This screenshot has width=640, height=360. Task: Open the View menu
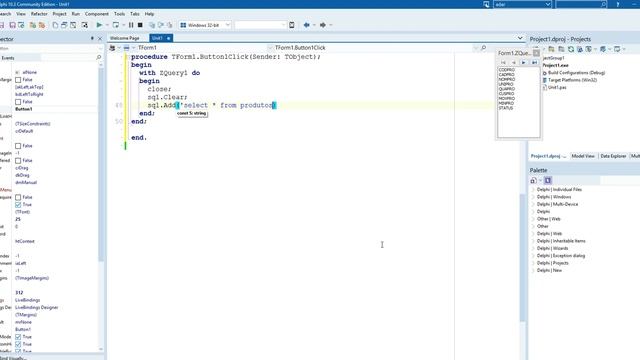(x=21, y=14)
